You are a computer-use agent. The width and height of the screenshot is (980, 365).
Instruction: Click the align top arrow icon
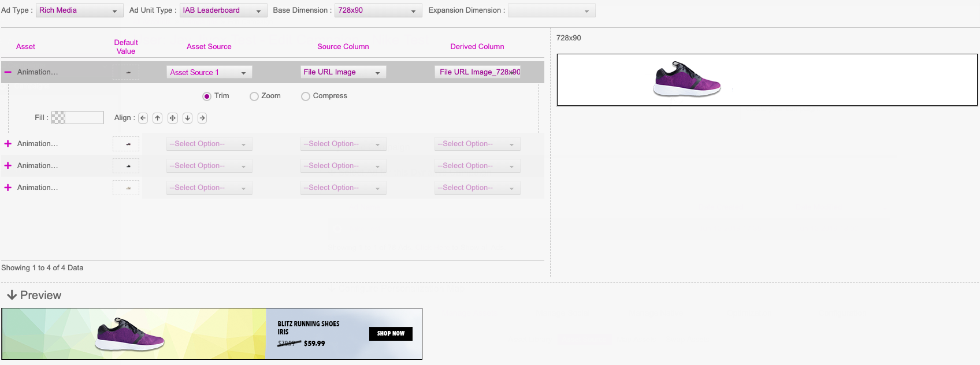(157, 118)
